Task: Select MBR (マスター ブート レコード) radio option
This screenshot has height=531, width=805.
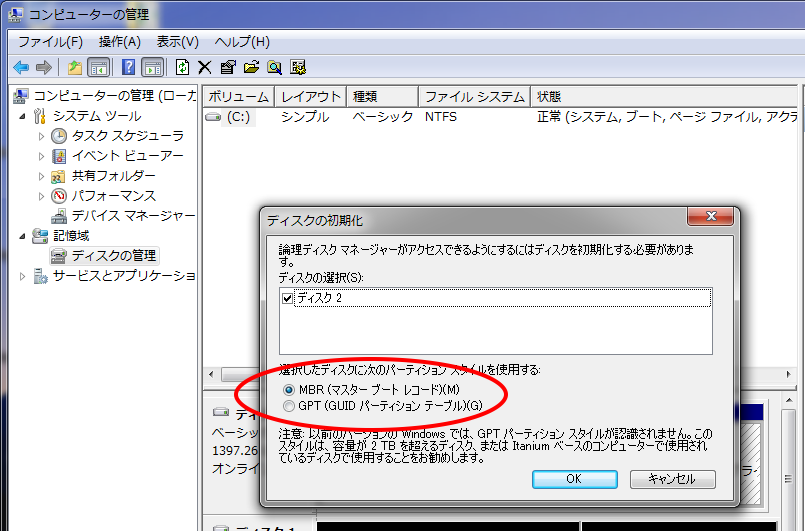Action: pos(290,389)
